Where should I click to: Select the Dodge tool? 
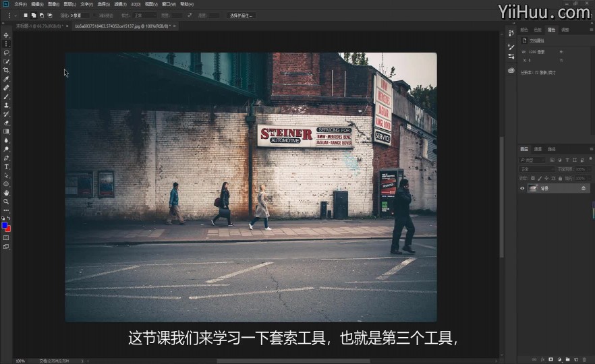[x=6, y=149]
